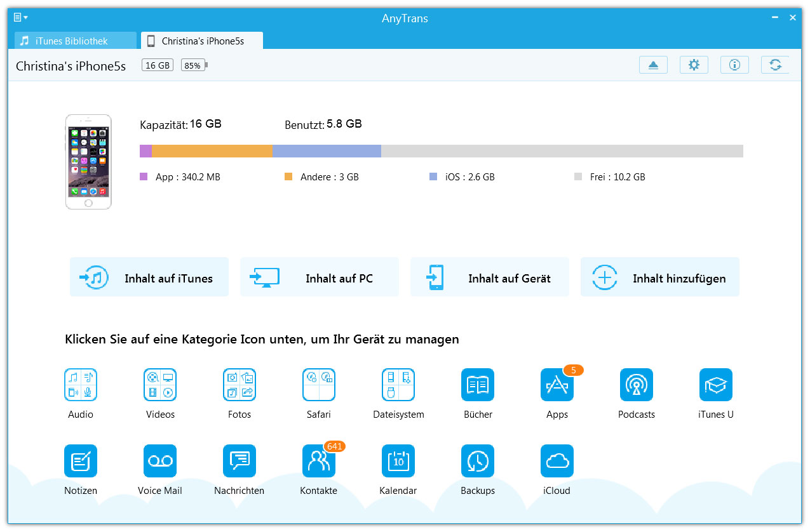This screenshot has height=532, width=810.
Task: Click the purple App storage bar segment
Action: 145,151
